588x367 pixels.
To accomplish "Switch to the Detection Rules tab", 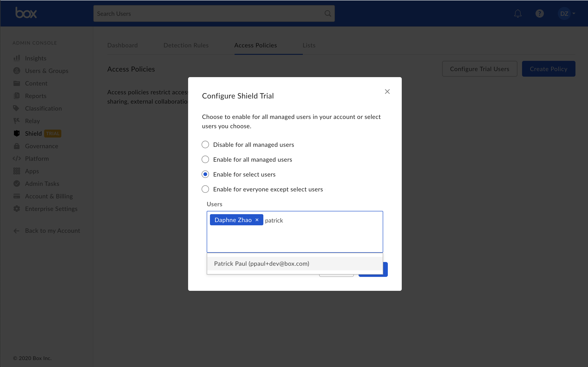I will click(x=186, y=45).
